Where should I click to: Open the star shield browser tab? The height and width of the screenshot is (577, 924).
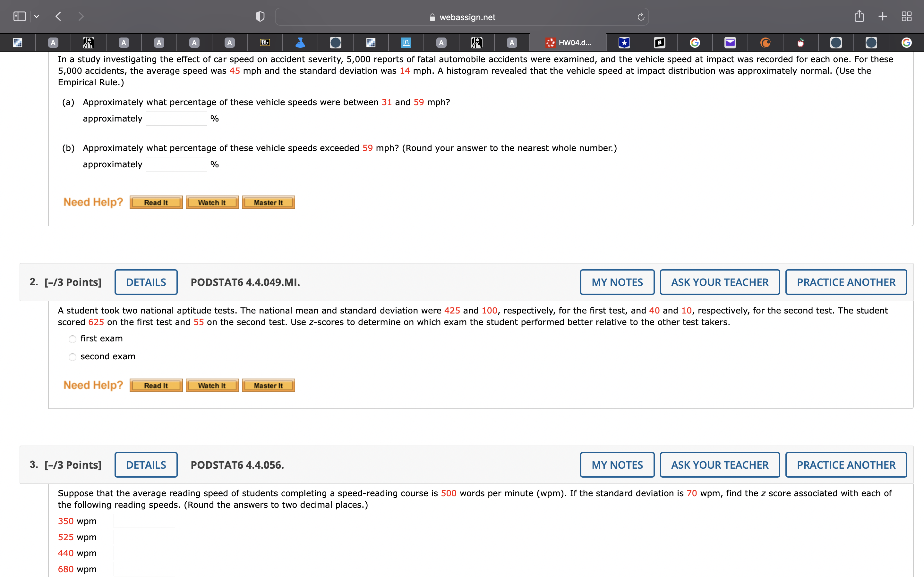coord(623,42)
